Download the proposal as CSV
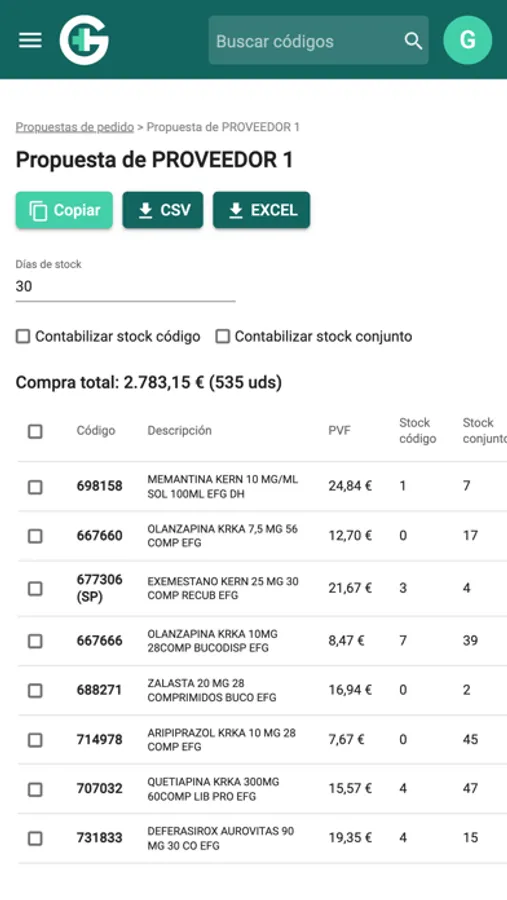Screen dimensions: 507x900 coord(163,210)
